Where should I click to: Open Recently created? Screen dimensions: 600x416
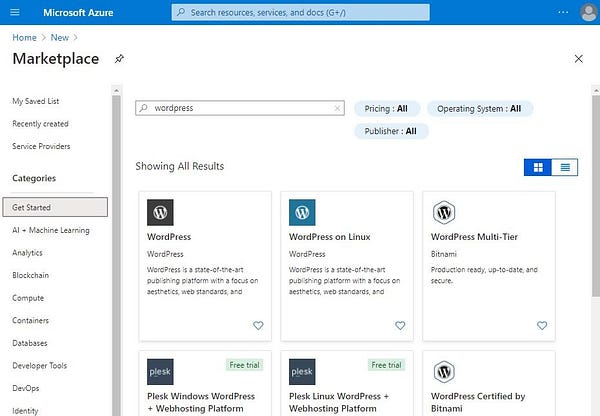[x=40, y=124]
